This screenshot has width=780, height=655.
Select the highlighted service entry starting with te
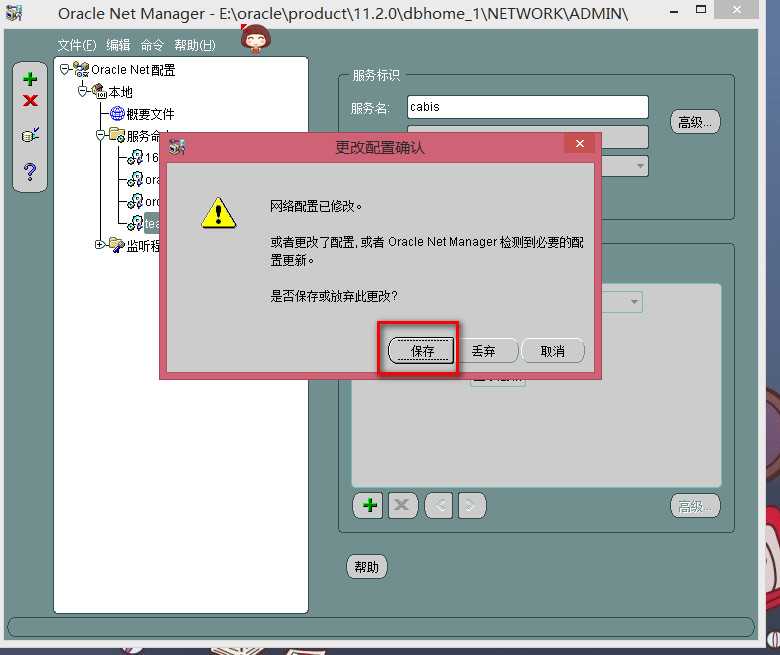tap(152, 223)
